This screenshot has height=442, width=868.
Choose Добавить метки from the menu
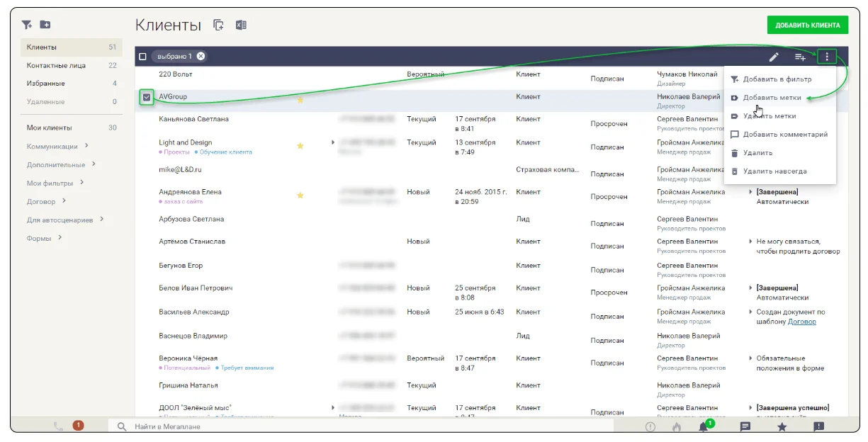[x=780, y=98]
